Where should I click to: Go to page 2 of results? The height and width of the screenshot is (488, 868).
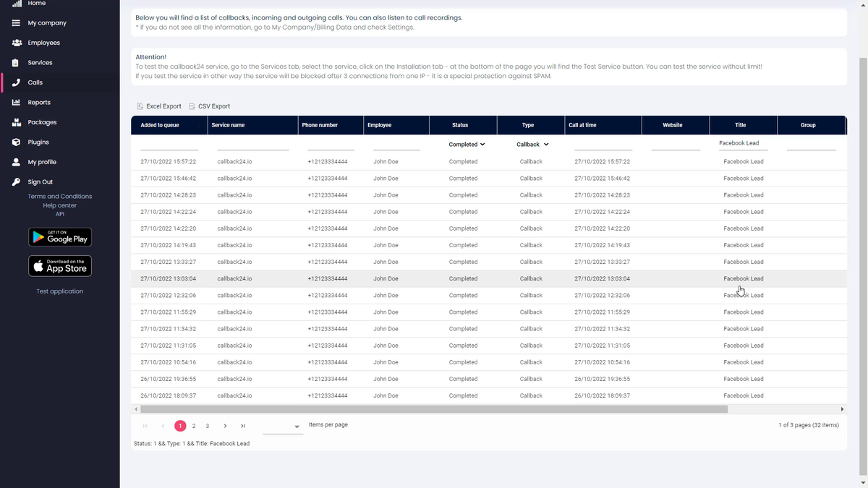(194, 426)
